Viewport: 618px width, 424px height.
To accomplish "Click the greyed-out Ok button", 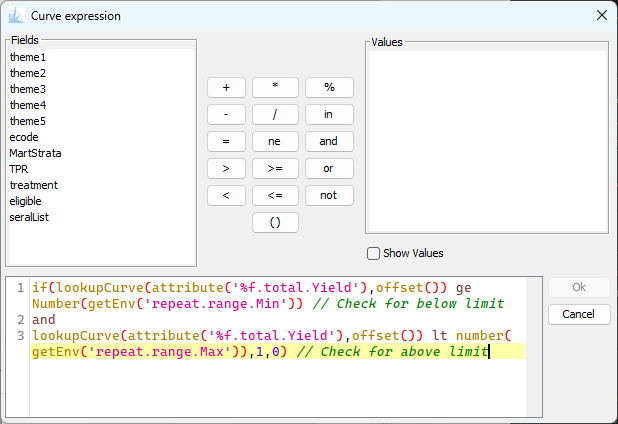I will (x=579, y=287).
